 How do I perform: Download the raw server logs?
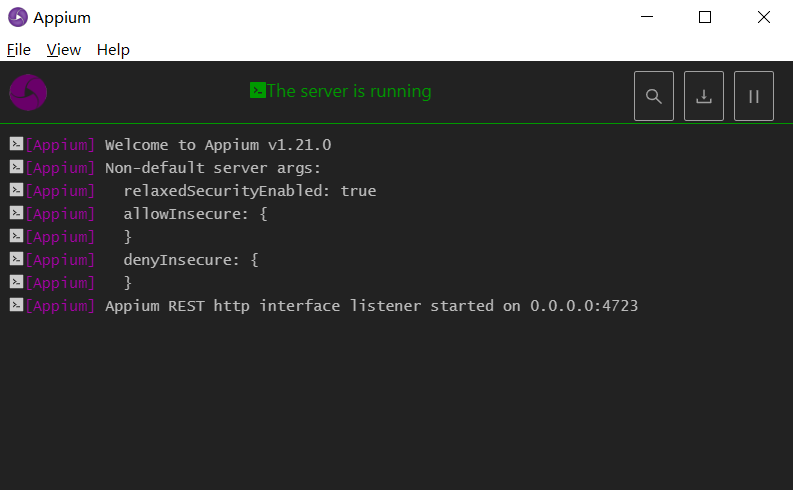pos(704,96)
